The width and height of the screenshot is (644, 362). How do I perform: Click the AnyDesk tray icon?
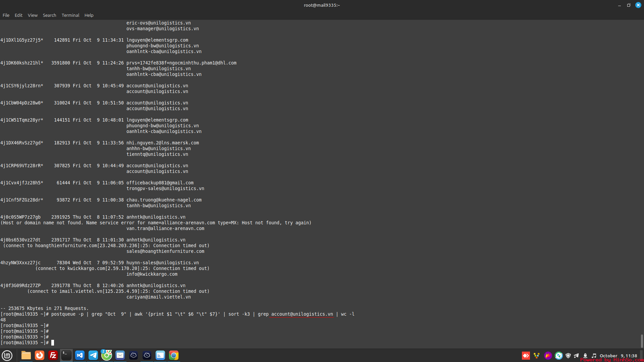click(x=526, y=356)
